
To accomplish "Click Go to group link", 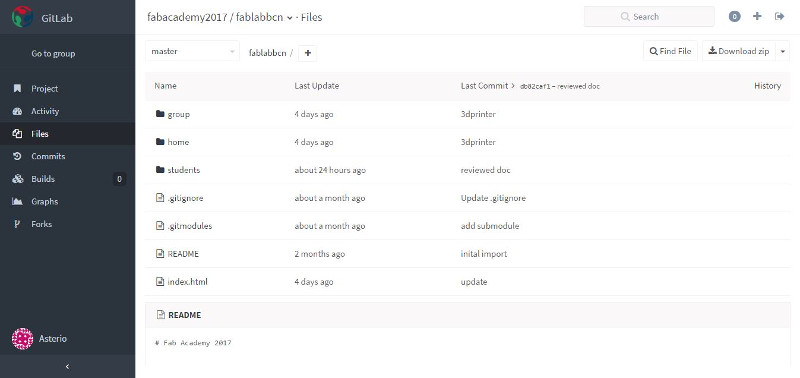I will 53,54.
